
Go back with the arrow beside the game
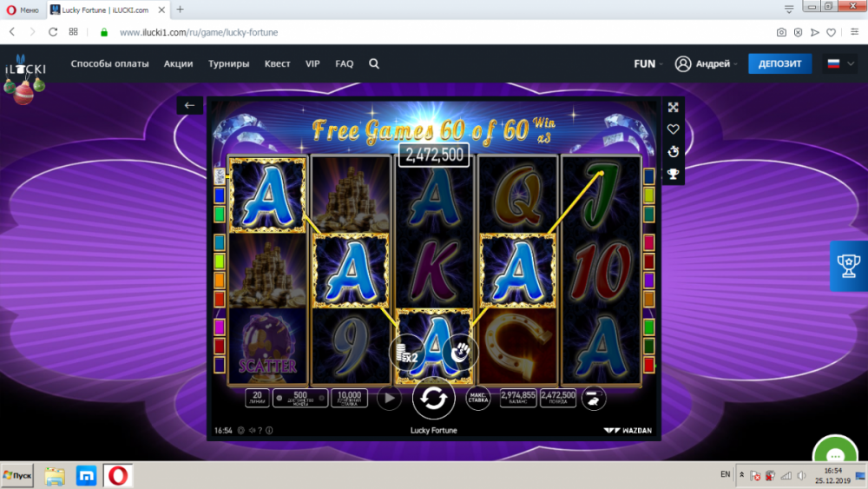(189, 105)
